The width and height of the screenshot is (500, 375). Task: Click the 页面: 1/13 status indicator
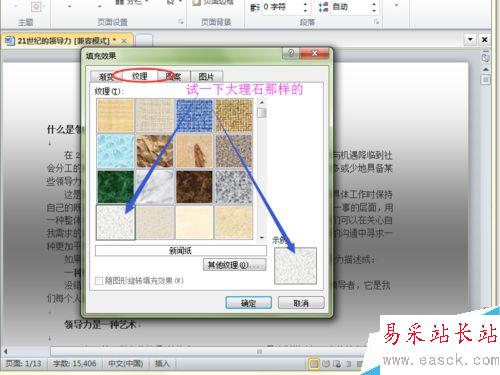coord(24,363)
